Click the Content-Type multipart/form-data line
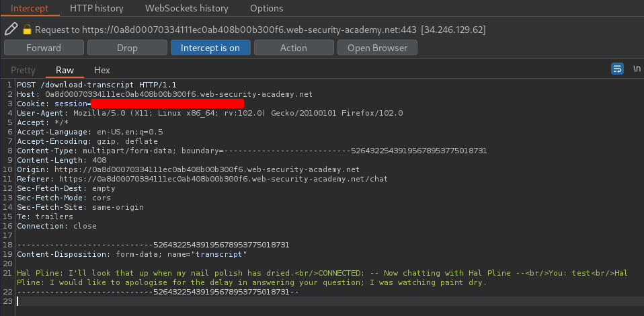Screen dimensions: 644x316 [x=252, y=151]
